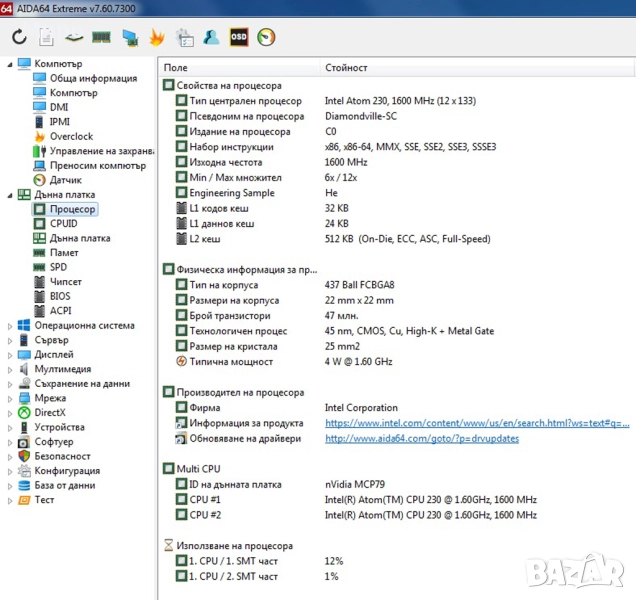Open the gauge icon in toolbar
The width and height of the screenshot is (636, 600).
coord(266,38)
